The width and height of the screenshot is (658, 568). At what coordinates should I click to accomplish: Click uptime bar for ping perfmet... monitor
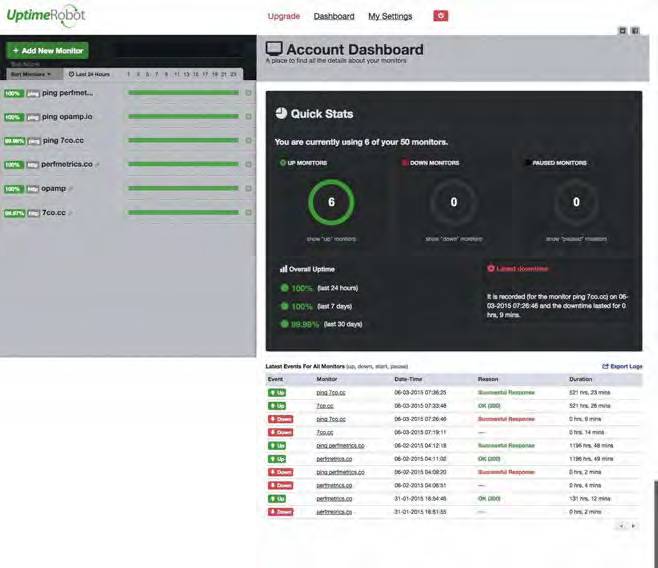tap(183, 93)
